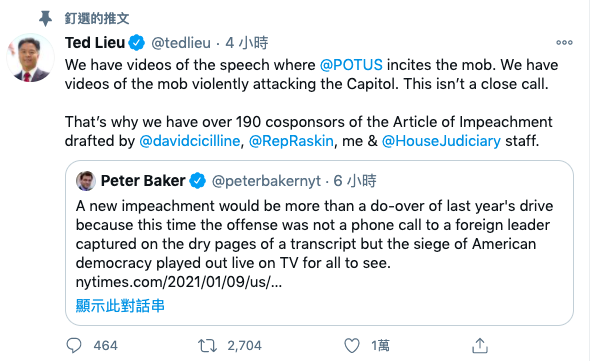This screenshot has height=361, width=591.
Task: Click Ted Lieu's blue verified badge
Action: (136, 43)
